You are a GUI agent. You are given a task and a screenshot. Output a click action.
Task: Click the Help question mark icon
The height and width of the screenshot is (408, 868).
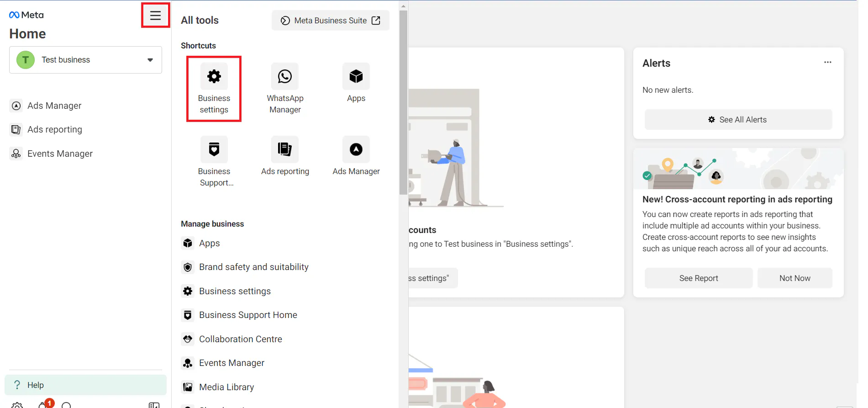[17, 385]
